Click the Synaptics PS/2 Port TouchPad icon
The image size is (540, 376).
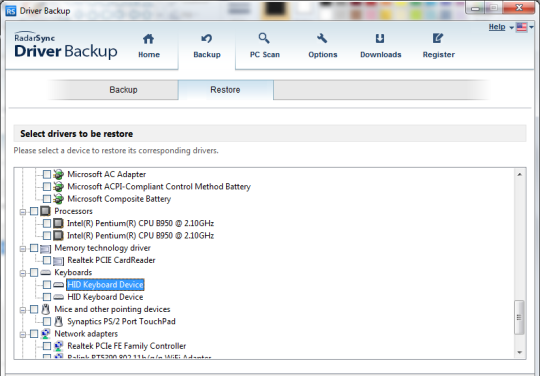[x=59, y=322]
